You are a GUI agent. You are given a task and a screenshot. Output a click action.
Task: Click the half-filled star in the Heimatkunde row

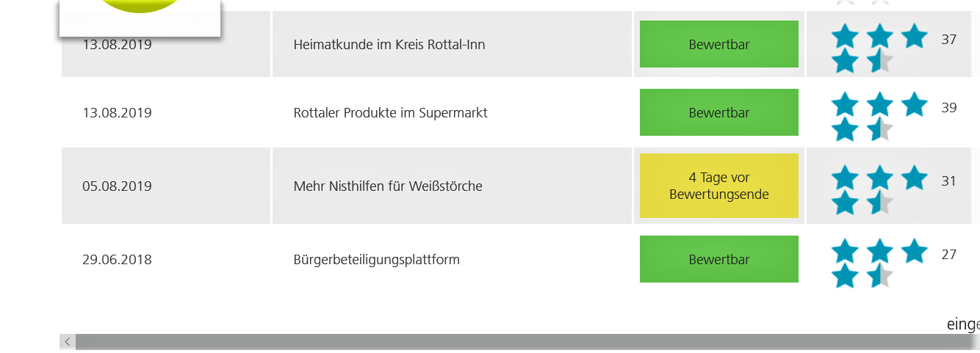point(880,61)
